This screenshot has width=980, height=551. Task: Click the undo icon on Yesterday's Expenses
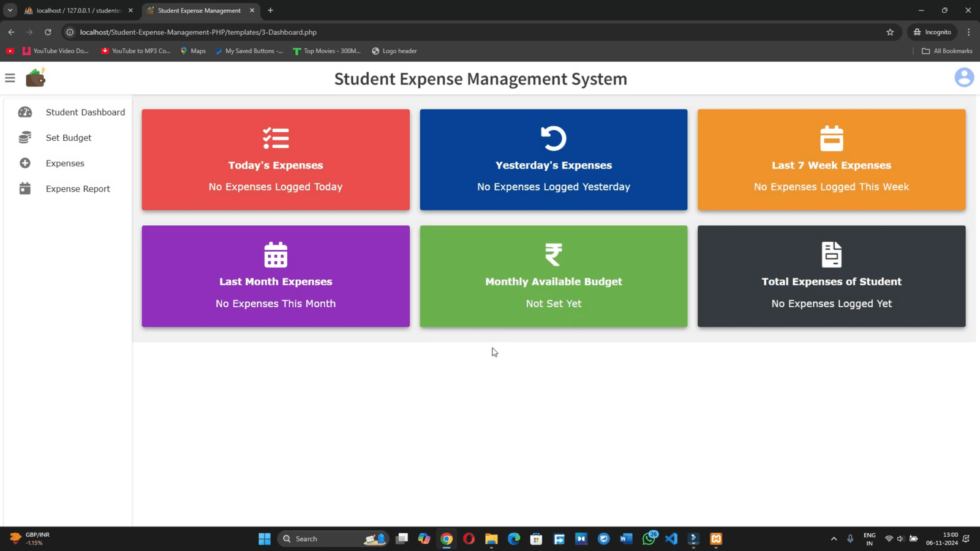point(553,138)
